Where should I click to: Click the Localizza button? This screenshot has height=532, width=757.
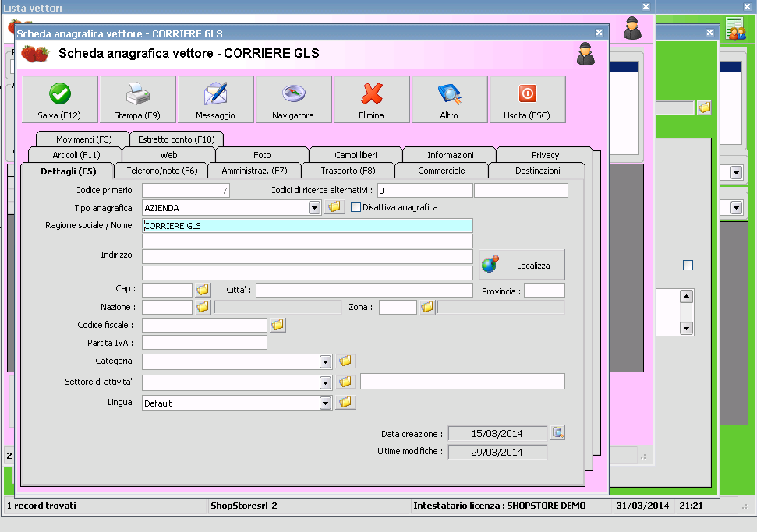[522, 265]
